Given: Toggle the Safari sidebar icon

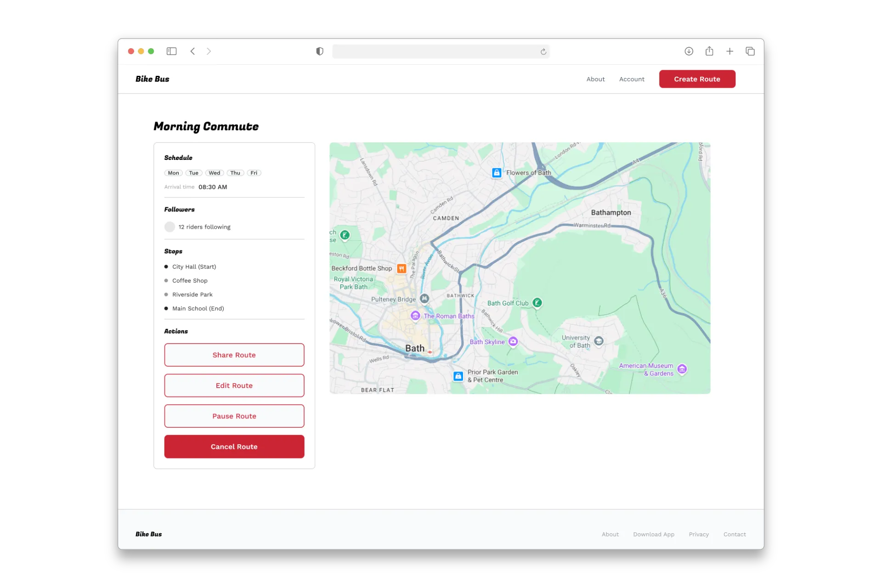Looking at the screenshot, I should point(171,51).
